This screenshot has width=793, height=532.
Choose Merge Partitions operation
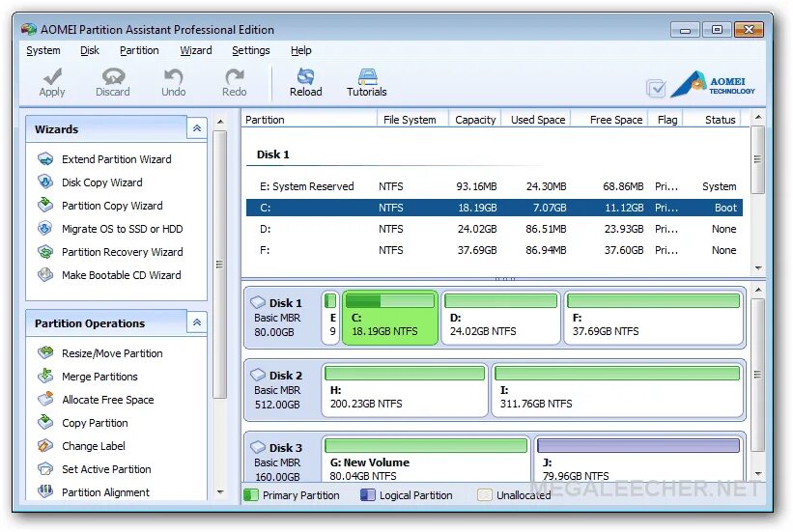click(x=99, y=377)
